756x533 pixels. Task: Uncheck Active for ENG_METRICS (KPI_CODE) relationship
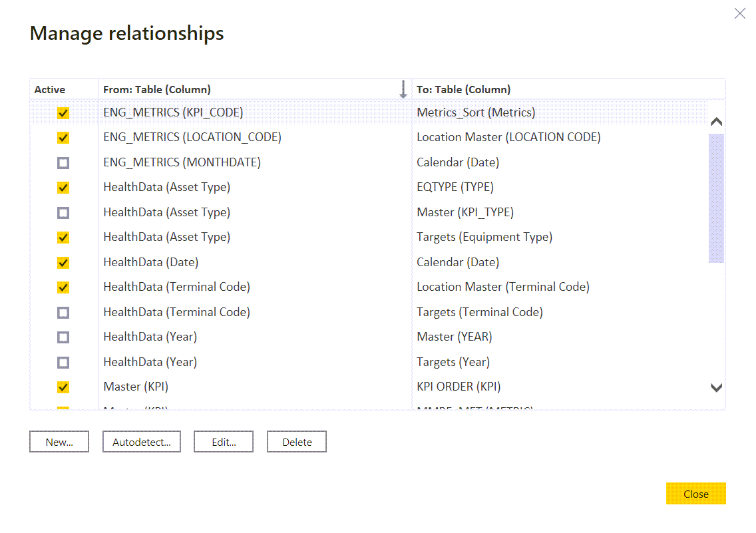(63, 112)
